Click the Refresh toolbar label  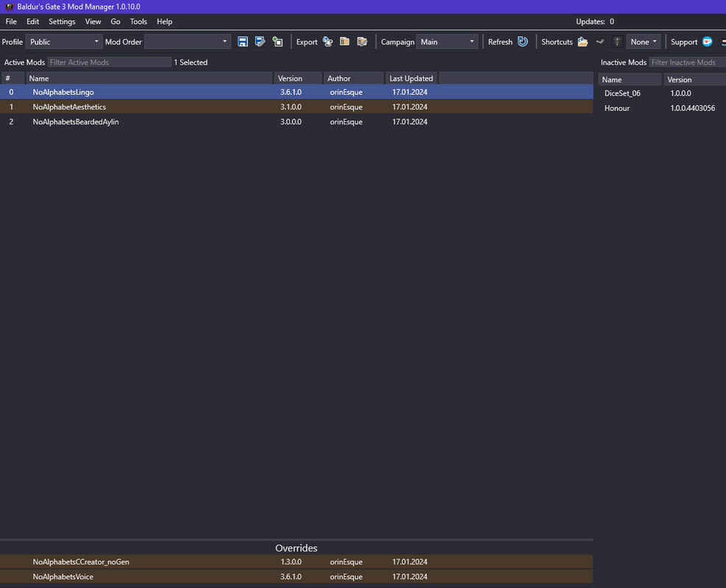(500, 42)
